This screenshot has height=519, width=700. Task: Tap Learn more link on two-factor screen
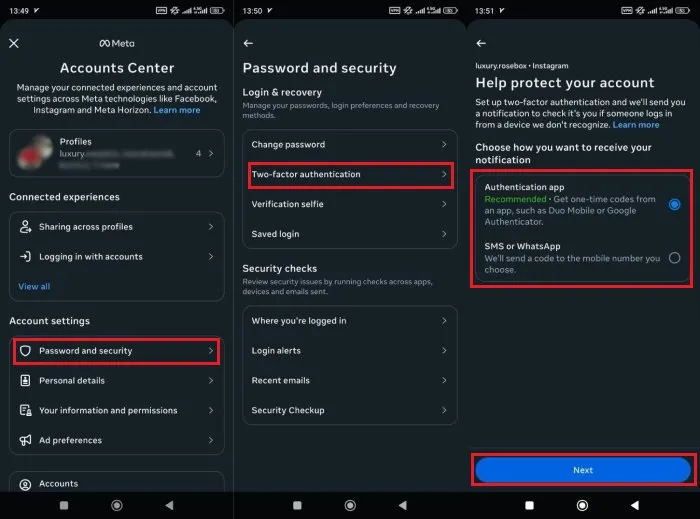coord(636,125)
